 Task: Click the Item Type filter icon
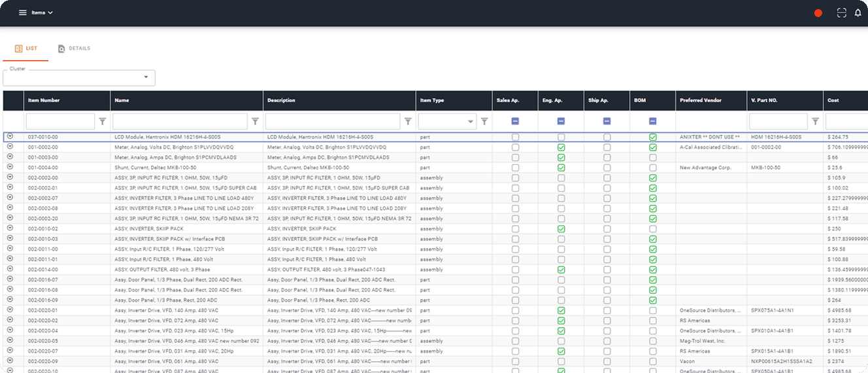(x=484, y=121)
